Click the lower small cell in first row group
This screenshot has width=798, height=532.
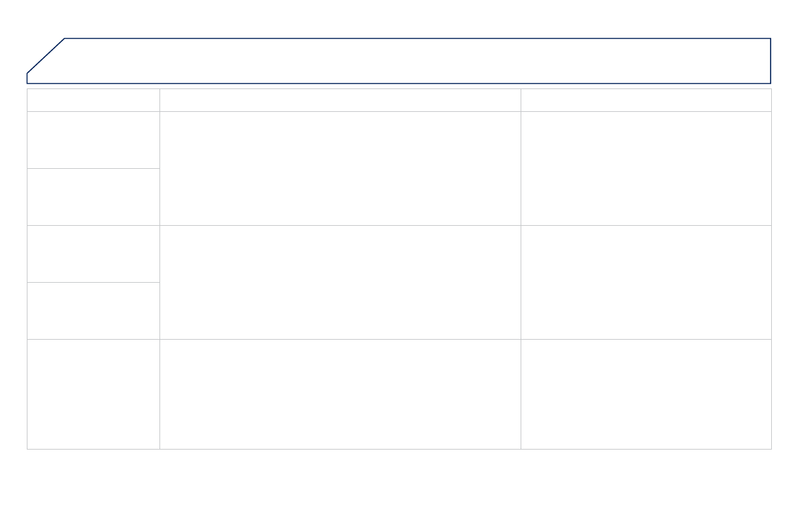click(x=93, y=196)
